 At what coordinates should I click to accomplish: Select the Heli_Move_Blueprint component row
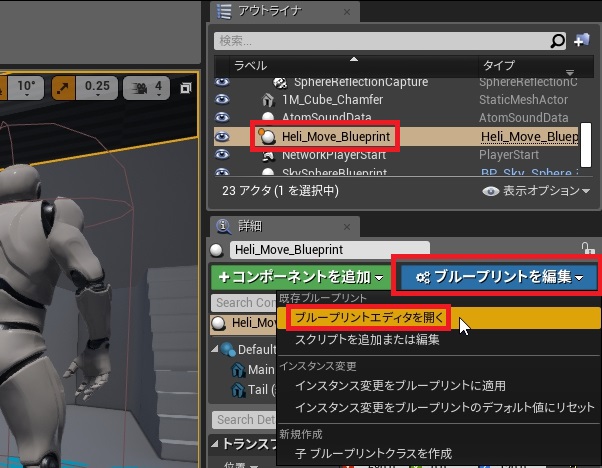click(x=243, y=323)
